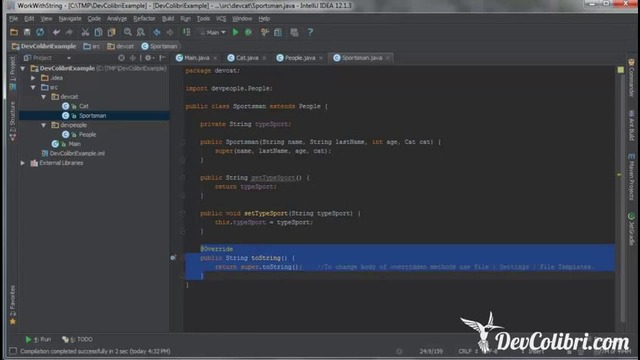
Task: Click the override gutter marker beside toString
Action: pos(173,258)
